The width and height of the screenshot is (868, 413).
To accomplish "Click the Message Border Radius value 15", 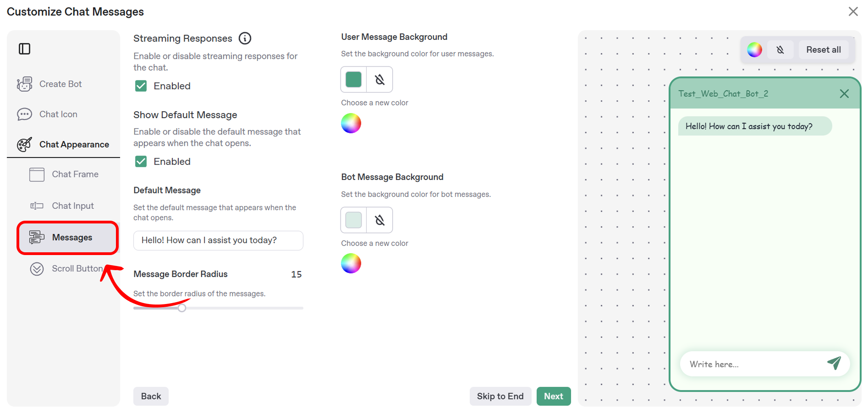I will [297, 274].
